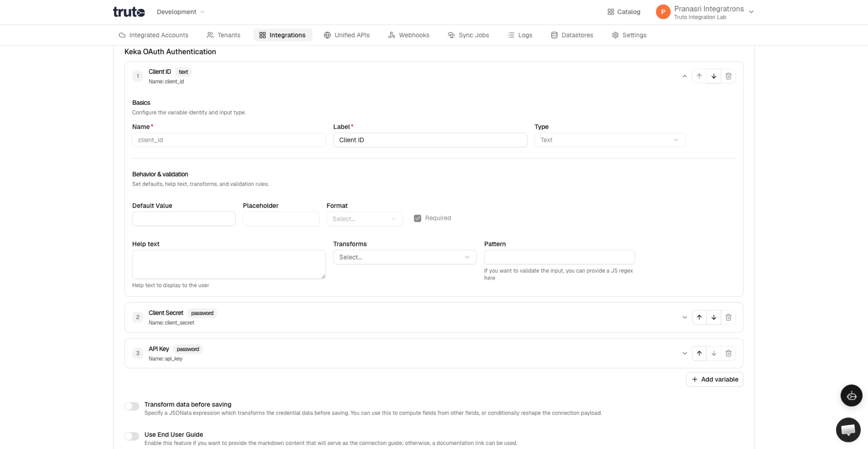Click the API Key row title
Image resolution: width=868 pixels, height=449 pixels.
(159, 349)
